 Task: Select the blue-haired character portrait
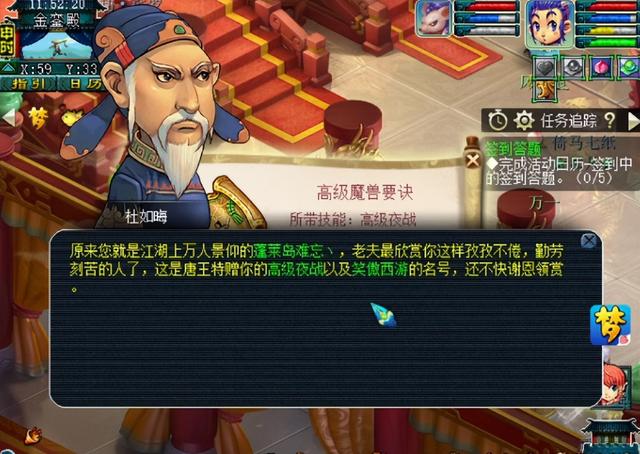pos(549,24)
